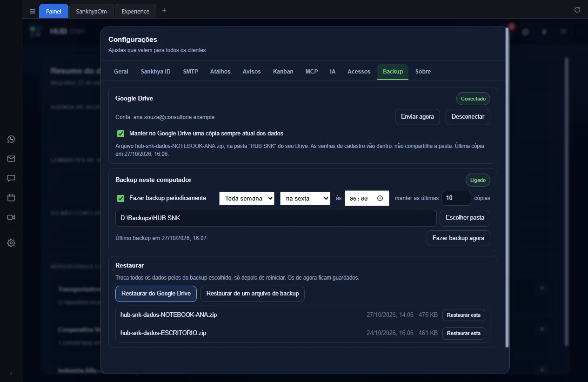Screen dimensions: 588x382
Task: Click the Desconectar button
Action: pyautogui.click(x=468, y=117)
